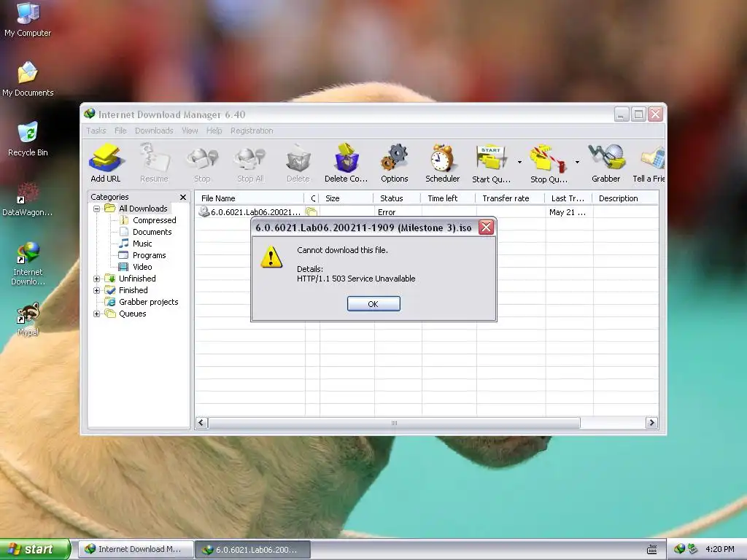Click the 4:20 PM system clock
The height and width of the screenshot is (560, 747).
(x=719, y=549)
